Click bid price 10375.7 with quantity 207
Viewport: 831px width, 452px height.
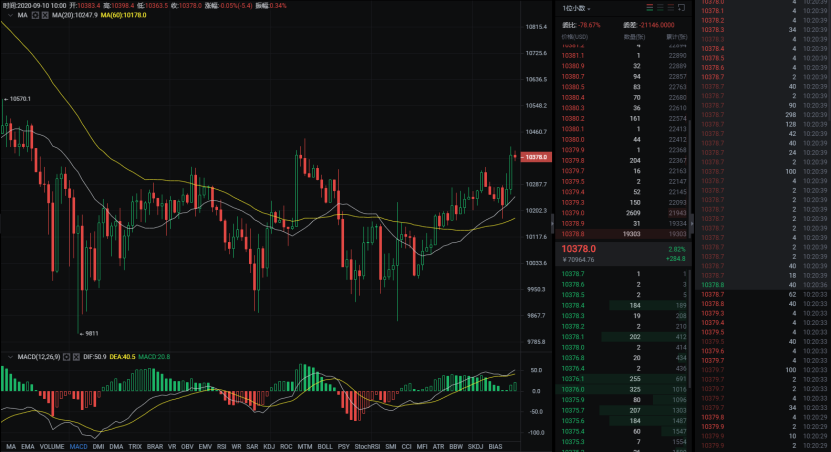point(573,411)
